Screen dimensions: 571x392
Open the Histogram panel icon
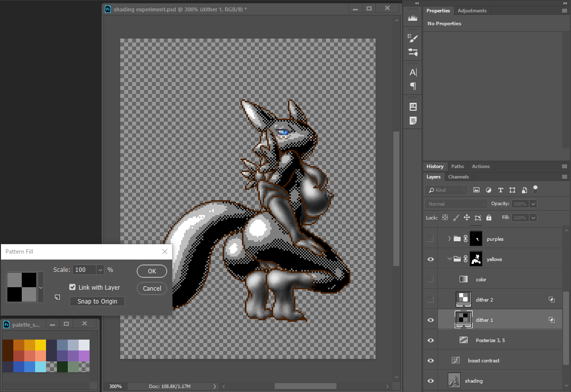pos(413,18)
